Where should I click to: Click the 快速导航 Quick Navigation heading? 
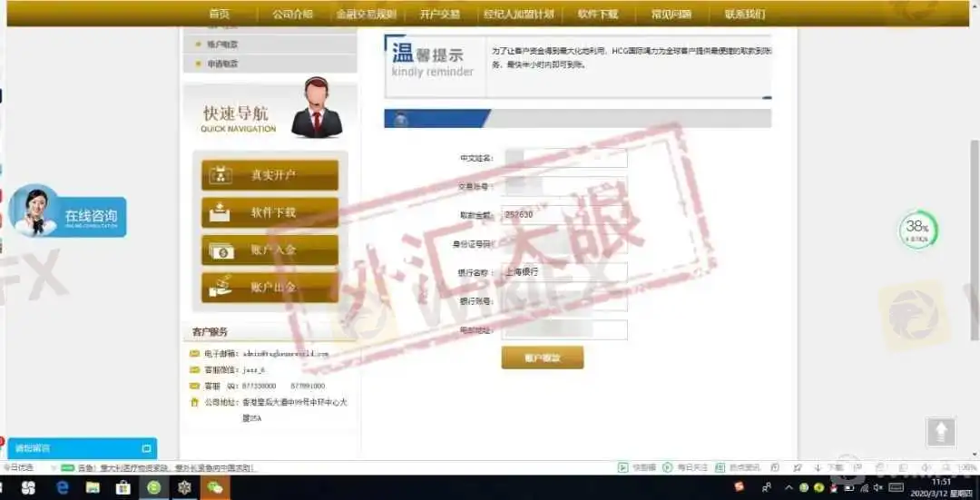pos(238,118)
